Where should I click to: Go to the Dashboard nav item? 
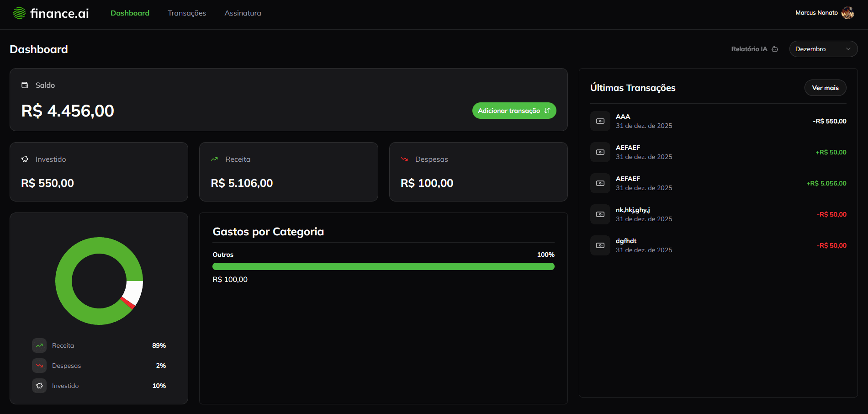coord(130,13)
